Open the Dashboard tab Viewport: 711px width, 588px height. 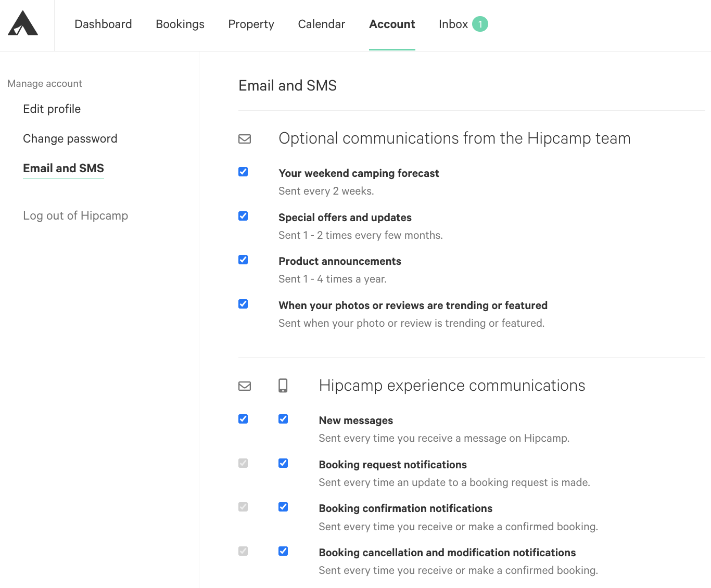pos(103,24)
